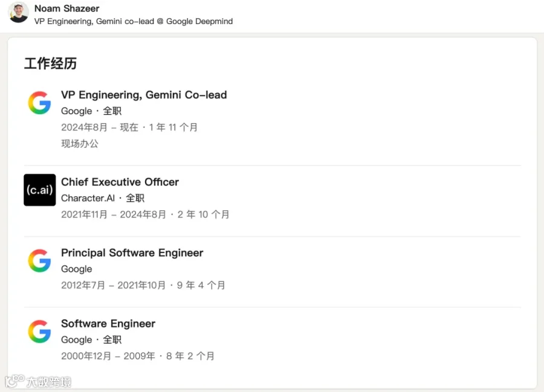This screenshot has width=544, height=392.
Task: Open the VP Engineering, Gemini Co-lead title
Action: point(144,95)
